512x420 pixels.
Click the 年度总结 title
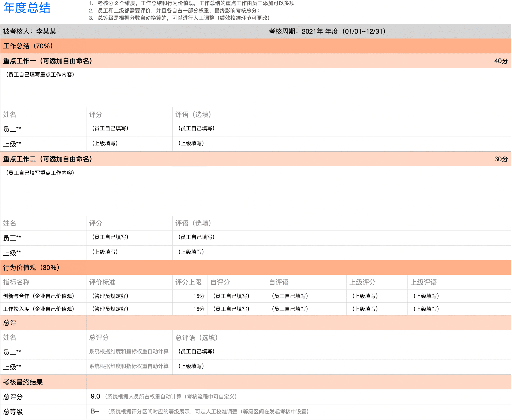coord(27,8)
